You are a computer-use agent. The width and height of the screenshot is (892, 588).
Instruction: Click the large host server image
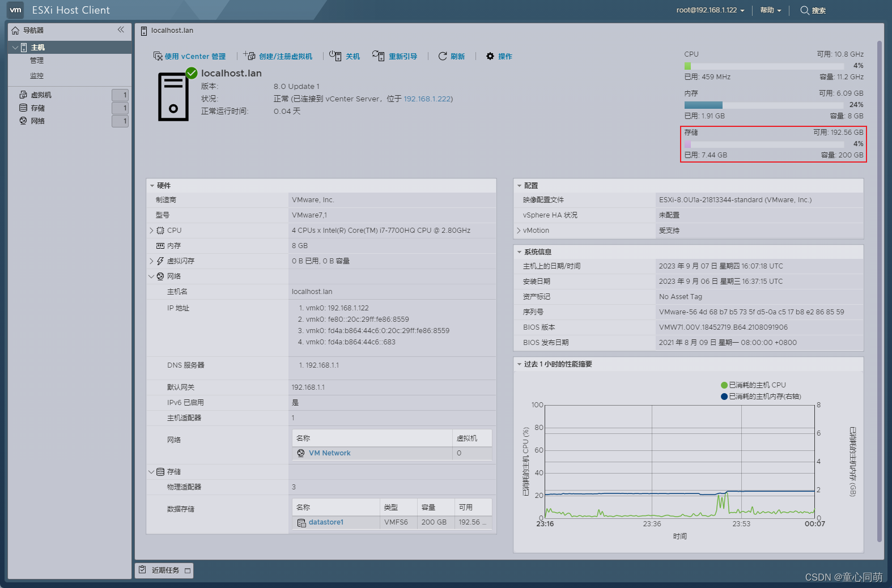click(x=173, y=96)
